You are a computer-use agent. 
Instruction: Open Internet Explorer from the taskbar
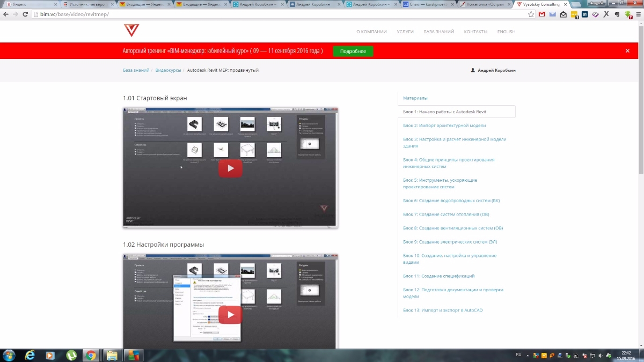(x=30, y=355)
